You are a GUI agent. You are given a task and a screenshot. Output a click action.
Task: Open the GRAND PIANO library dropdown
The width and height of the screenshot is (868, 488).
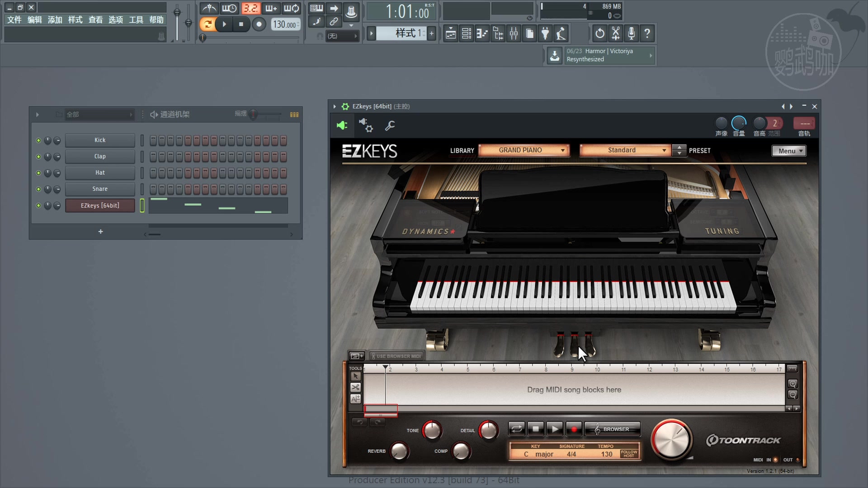524,150
